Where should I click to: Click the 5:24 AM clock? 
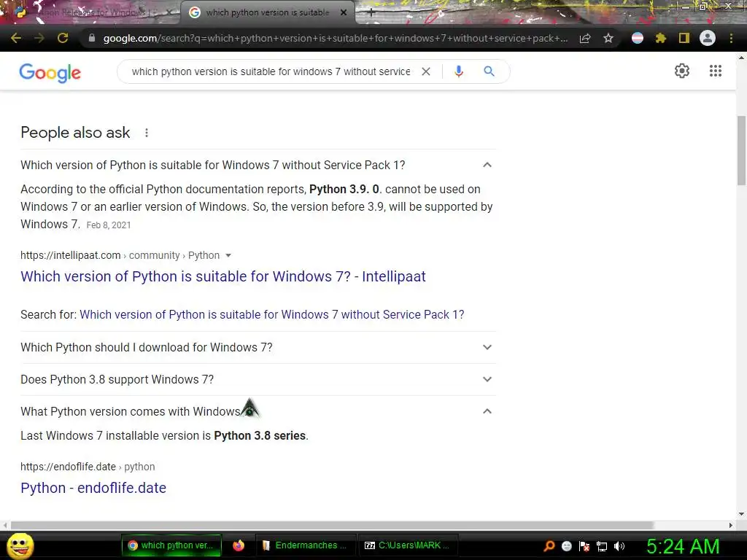point(683,546)
